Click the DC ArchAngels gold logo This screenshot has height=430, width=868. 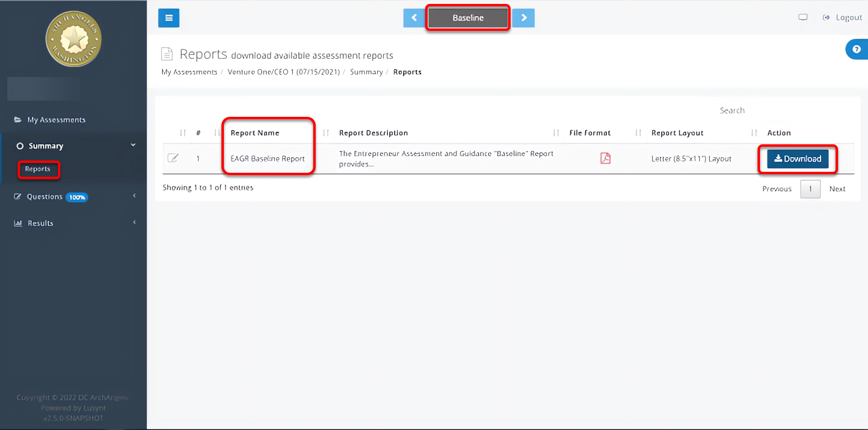tap(74, 39)
